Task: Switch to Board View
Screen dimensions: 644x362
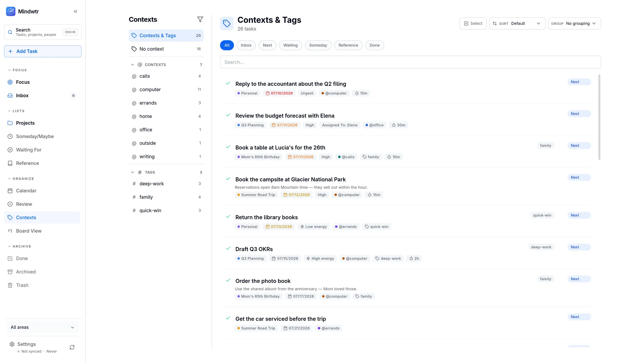Action: (x=42, y=231)
